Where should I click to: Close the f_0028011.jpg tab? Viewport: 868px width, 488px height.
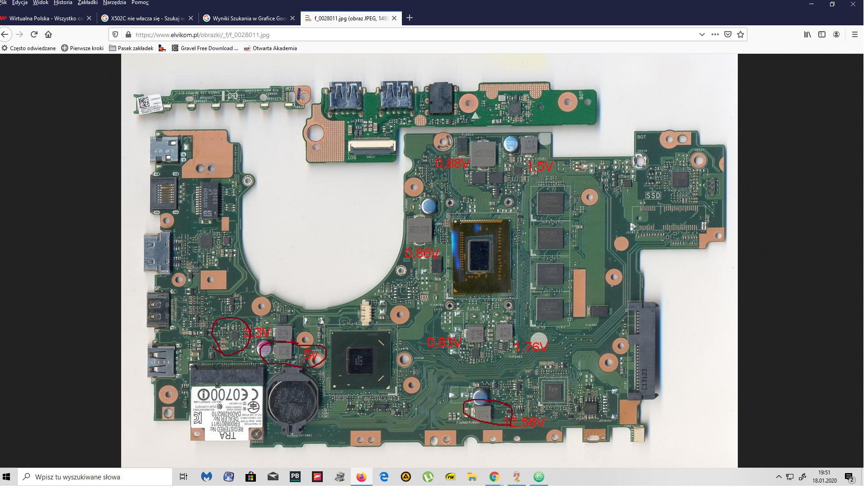394,18
